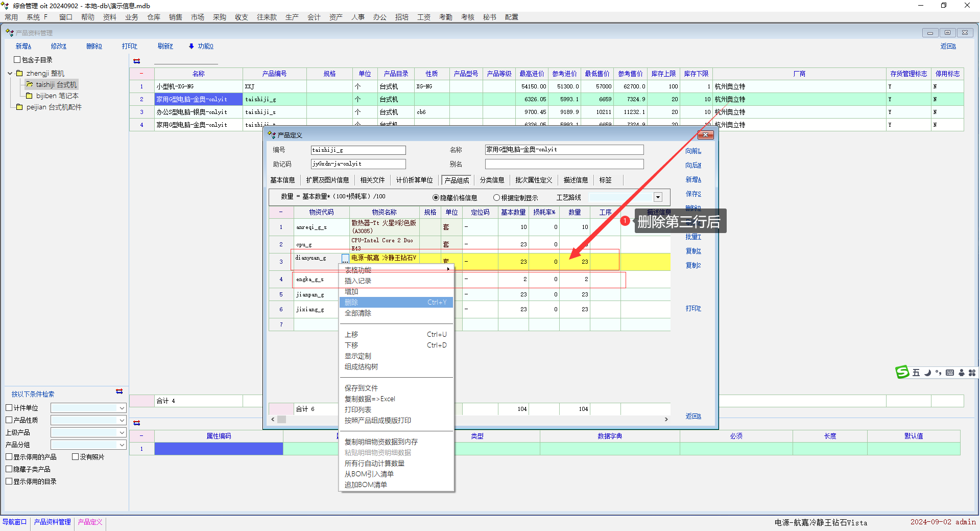Click the 保存S button in dialog
980x531 pixels.
(x=693, y=194)
